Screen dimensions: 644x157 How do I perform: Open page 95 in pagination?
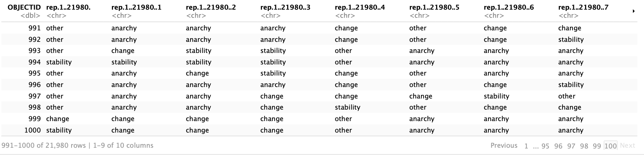pos(545,146)
